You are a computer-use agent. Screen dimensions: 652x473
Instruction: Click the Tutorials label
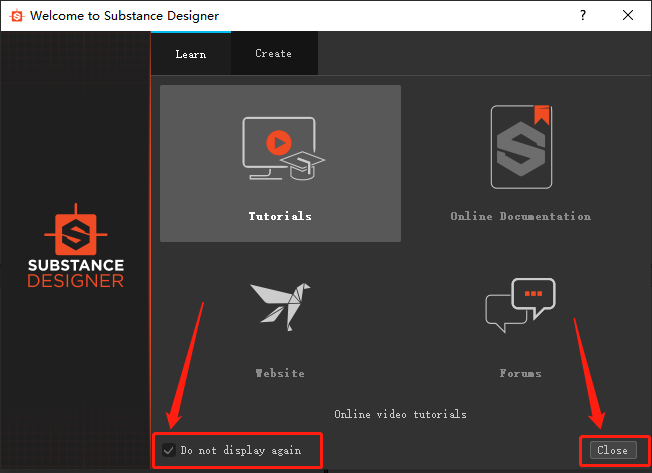tap(280, 216)
